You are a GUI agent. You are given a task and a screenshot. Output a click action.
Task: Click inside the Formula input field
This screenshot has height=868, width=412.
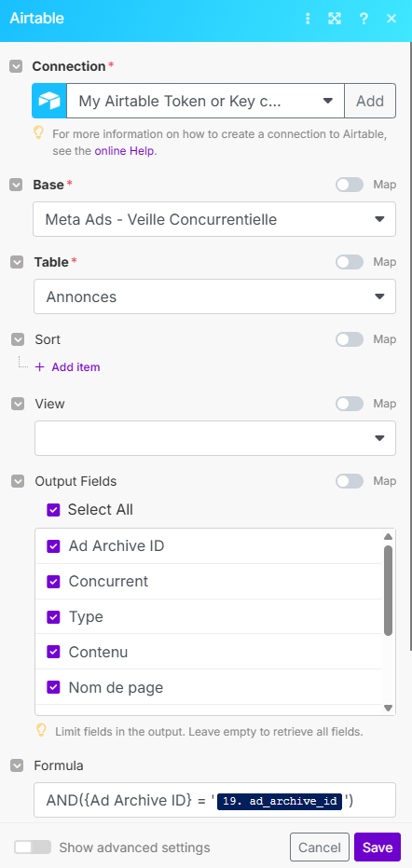214,800
